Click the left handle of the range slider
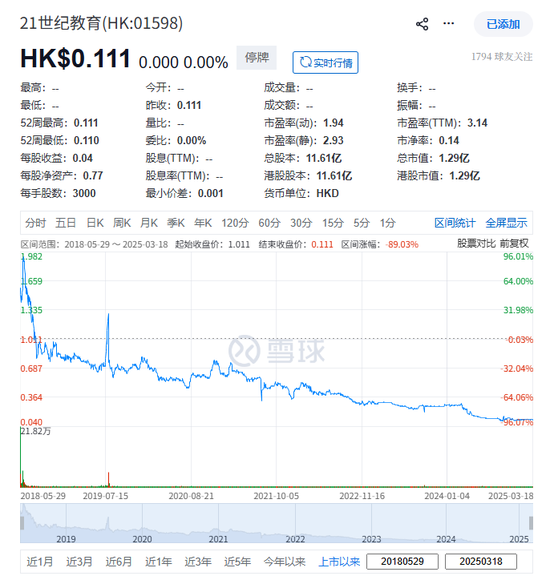Screen dimensions: 550x580 tap(22, 523)
